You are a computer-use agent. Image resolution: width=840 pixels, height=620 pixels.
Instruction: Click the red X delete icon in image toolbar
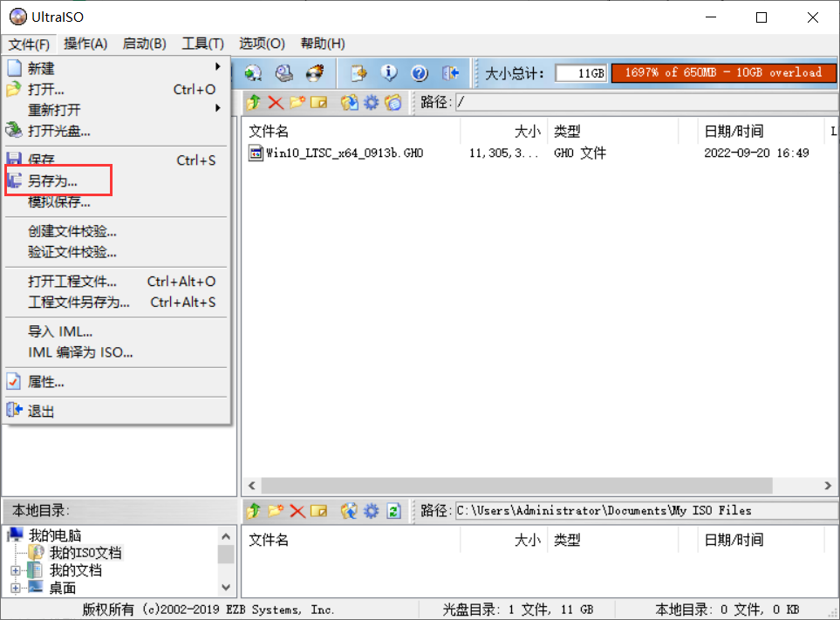click(276, 102)
